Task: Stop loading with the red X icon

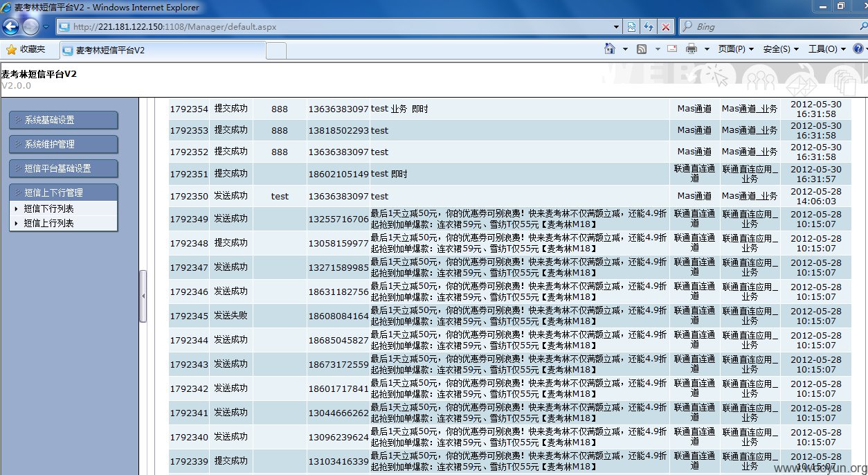Action: tap(666, 27)
